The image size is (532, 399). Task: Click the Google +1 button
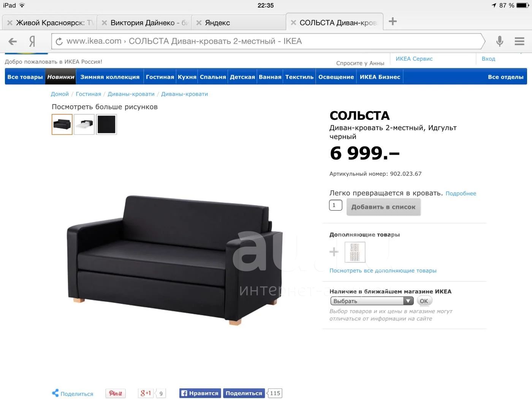pyautogui.click(x=146, y=393)
